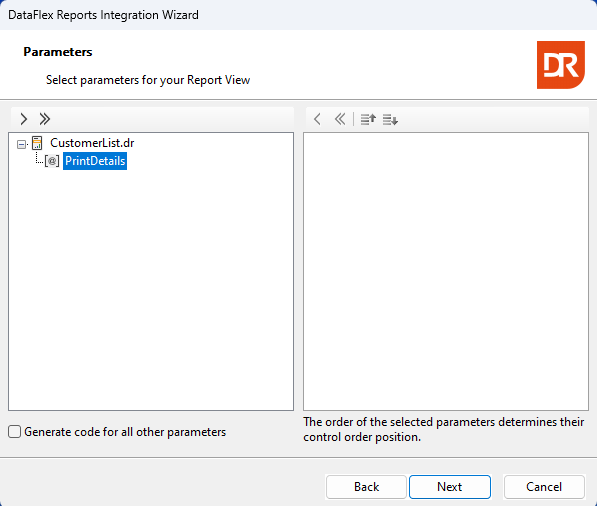Cancel the integration wizard

(544, 487)
